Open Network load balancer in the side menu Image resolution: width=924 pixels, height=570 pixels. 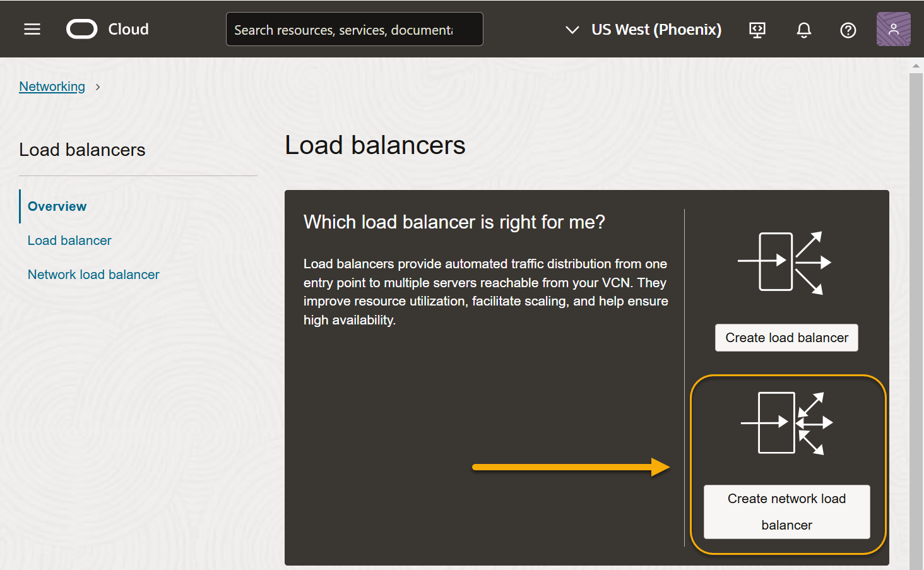tap(93, 275)
